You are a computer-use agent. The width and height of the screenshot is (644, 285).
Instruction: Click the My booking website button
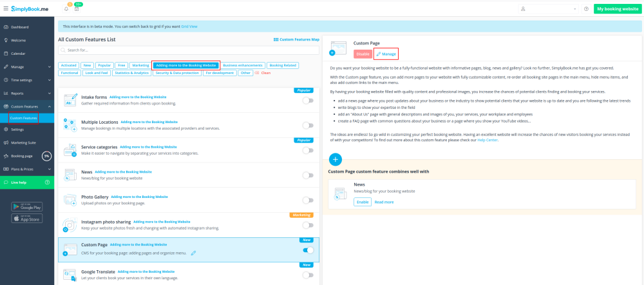616,9
